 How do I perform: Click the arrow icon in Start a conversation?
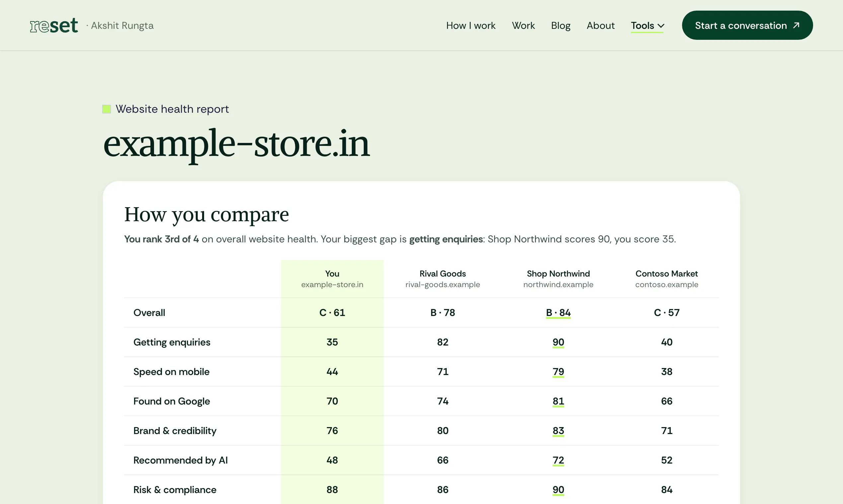click(x=796, y=26)
